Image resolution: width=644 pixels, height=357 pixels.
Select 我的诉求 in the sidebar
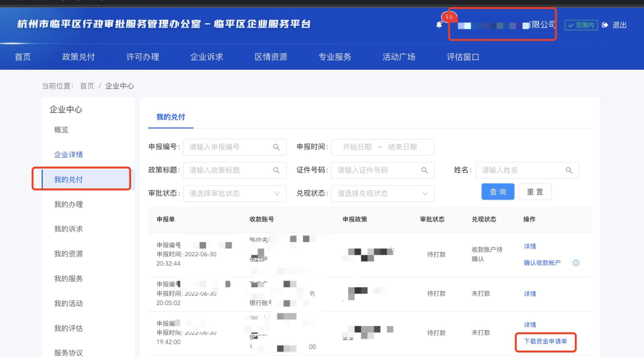68,229
